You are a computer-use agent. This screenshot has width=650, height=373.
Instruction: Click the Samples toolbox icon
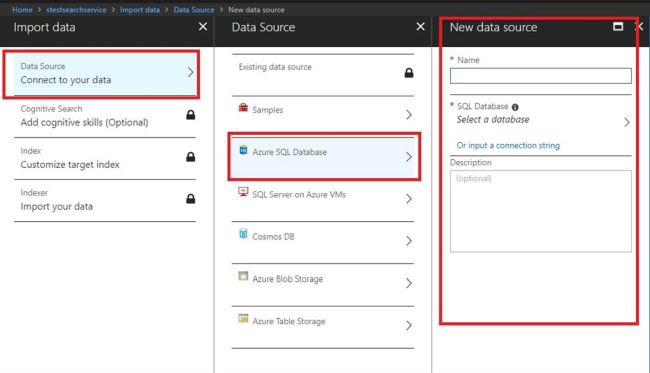tap(243, 108)
